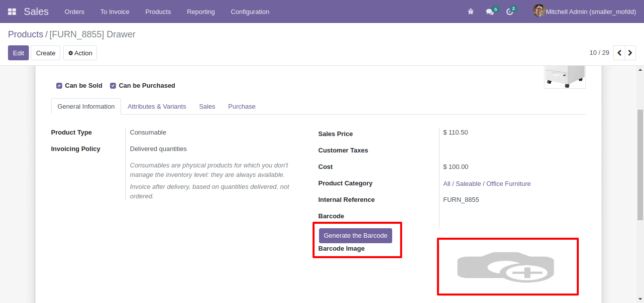Open the Purchase tab
The height and width of the screenshot is (303, 644).
point(242,107)
